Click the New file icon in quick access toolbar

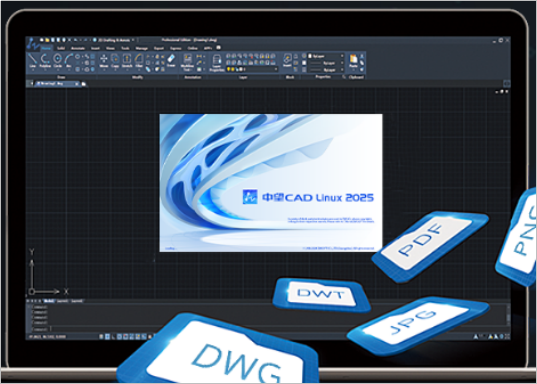(x=42, y=40)
